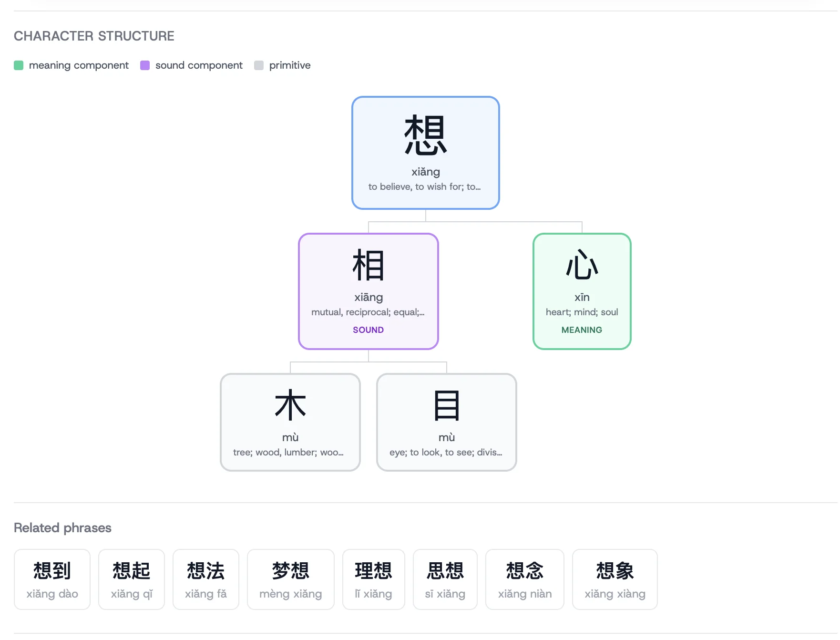Screen dimensions: 840x640
Task: Click the CHARACTER STRUCTURE section heading
Action: tap(94, 36)
